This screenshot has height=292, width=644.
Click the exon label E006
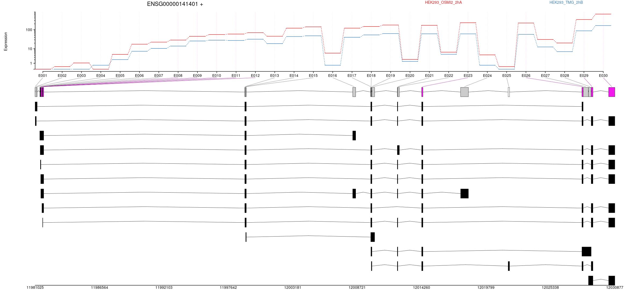coord(139,76)
